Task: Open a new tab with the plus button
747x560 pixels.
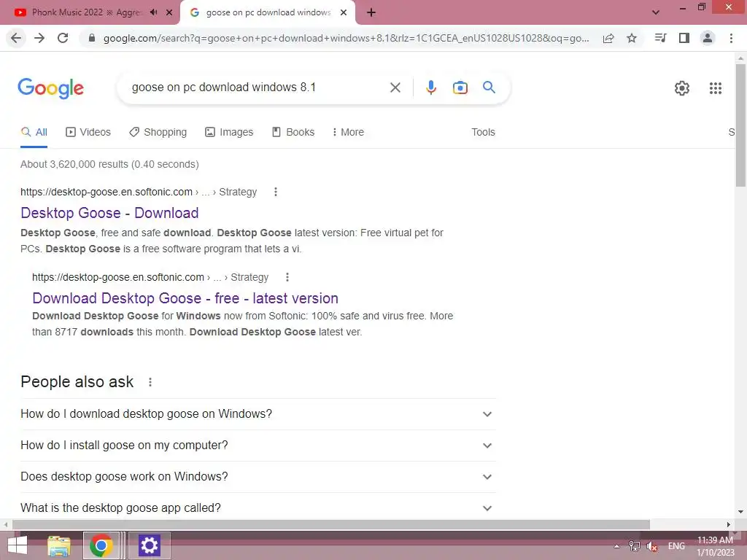Action: click(x=371, y=12)
